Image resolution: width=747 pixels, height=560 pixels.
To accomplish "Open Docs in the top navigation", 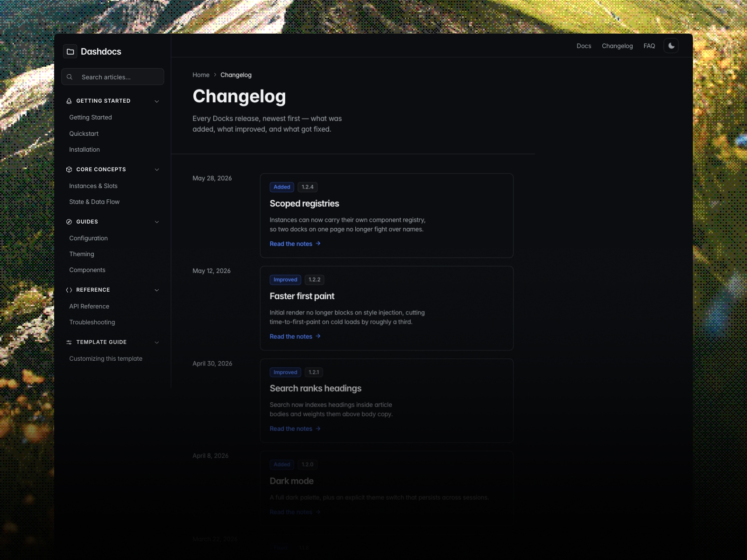I will (584, 46).
